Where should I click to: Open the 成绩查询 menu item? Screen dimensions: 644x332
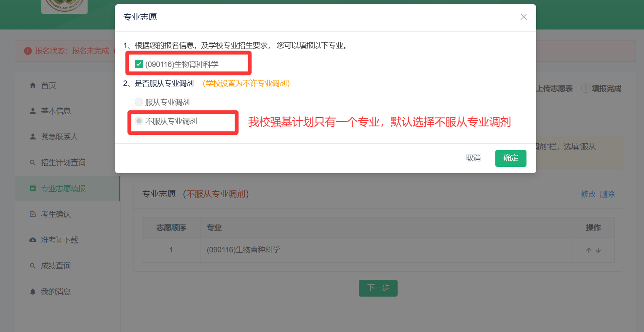tap(56, 266)
